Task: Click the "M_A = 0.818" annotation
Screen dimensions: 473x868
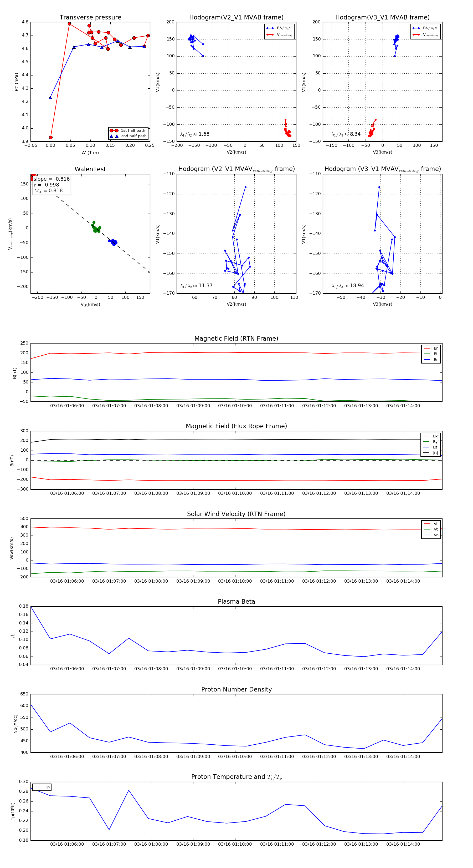Action: coord(48,191)
